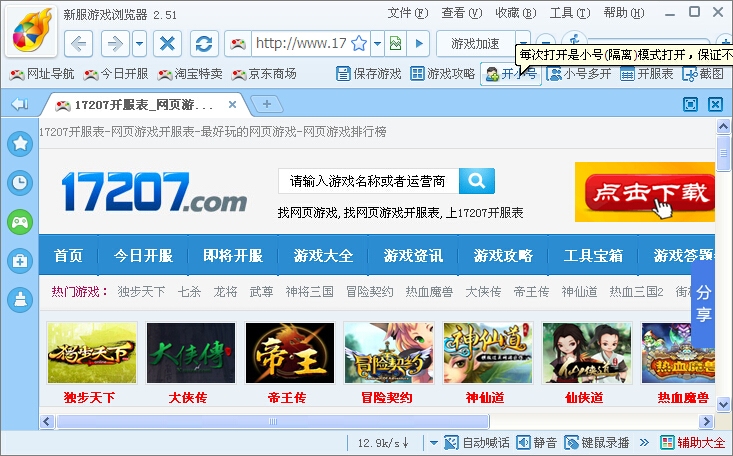Open 今日开服 in the site navigation
This screenshot has width=733, height=456.
tap(143, 256)
